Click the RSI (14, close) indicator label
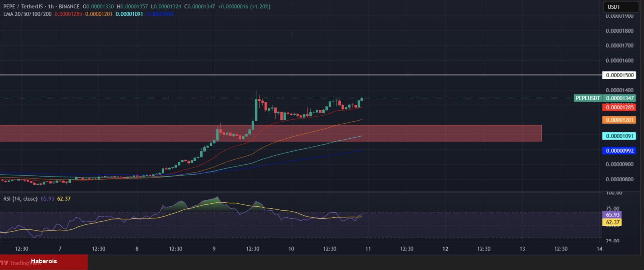This screenshot has height=270, width=644. tap(20, 199)
